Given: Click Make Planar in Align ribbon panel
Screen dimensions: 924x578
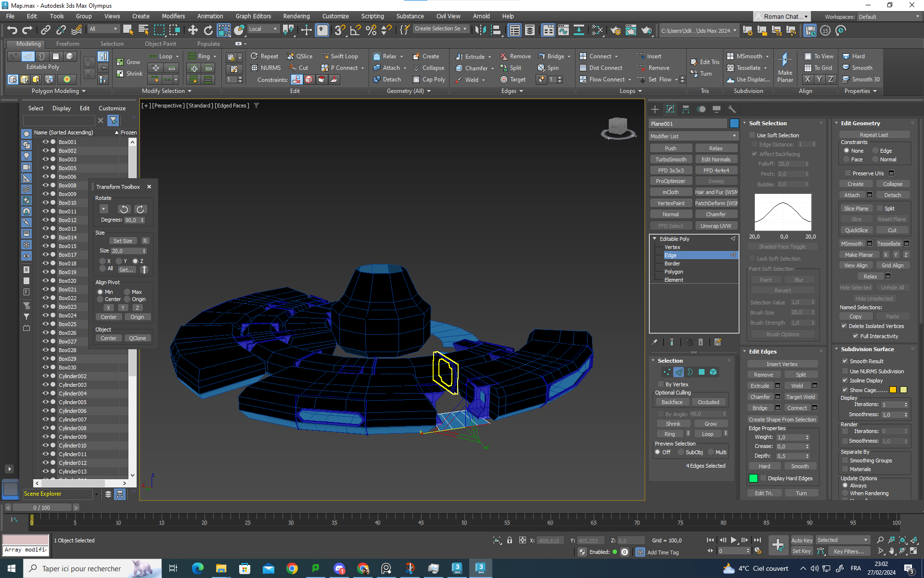Looking at the screenshot, I should (785, 67).
